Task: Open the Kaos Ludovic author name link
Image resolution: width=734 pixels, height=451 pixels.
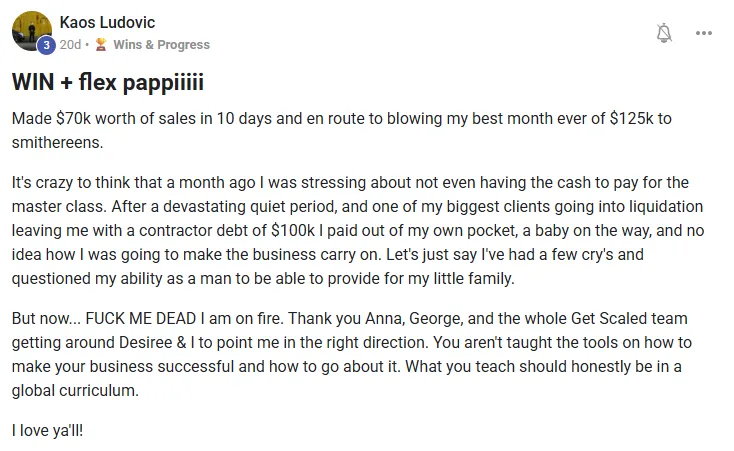Action: point(107,22)
